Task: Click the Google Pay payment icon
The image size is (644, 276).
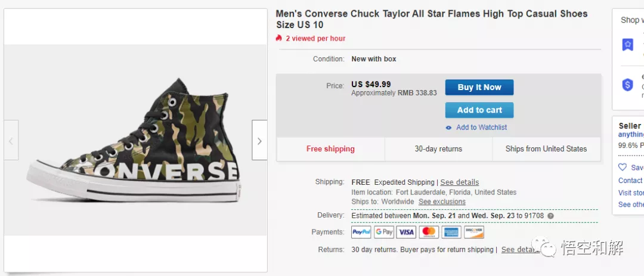Action: click(x=384, y=232)
